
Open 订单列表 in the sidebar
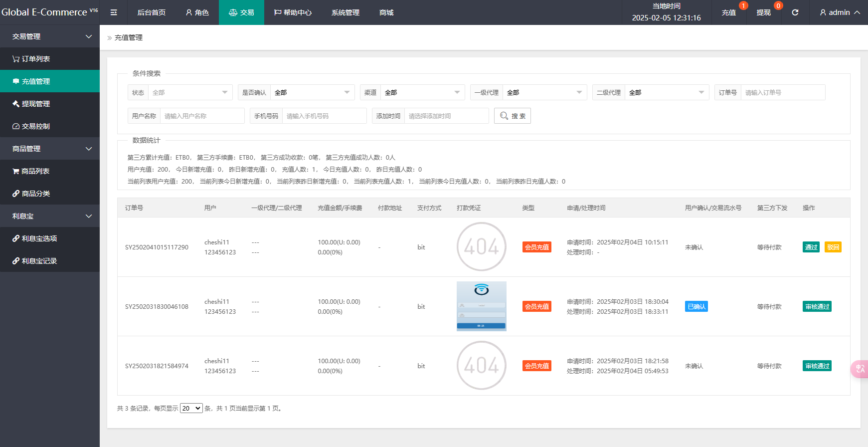(35, 59)
